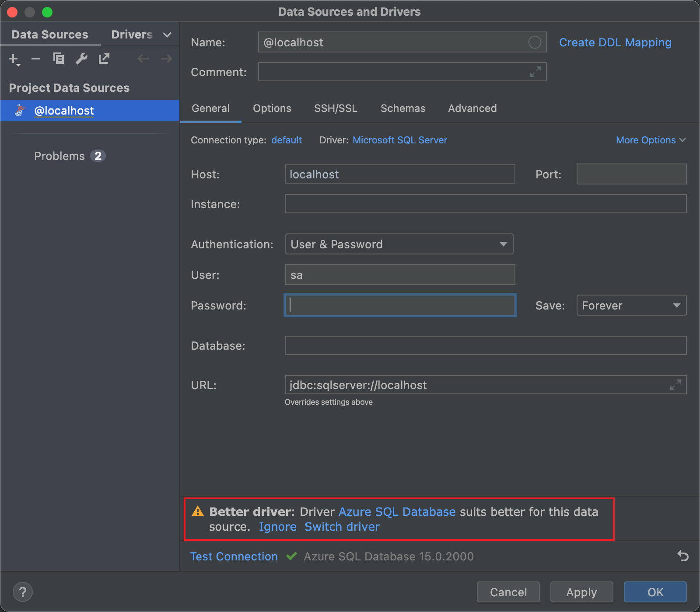
Task: Click the SQL Server icon beside @localhost
Action: click(x=20, y=111)
